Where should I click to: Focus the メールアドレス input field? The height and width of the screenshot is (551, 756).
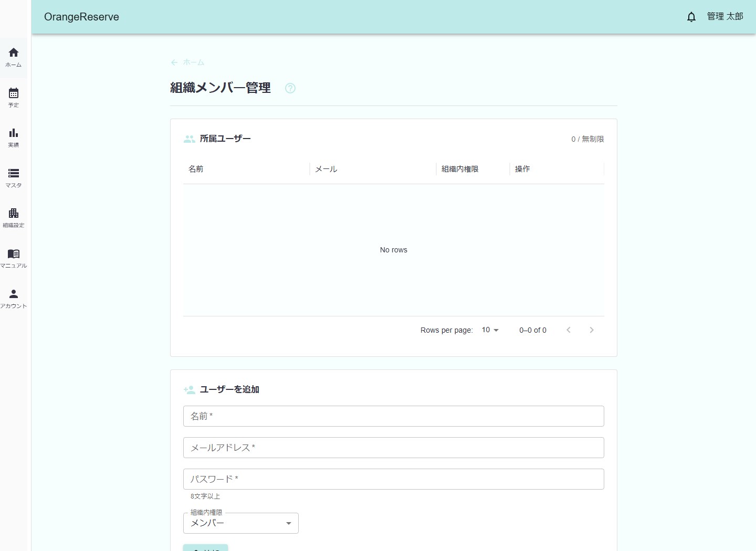394,448
